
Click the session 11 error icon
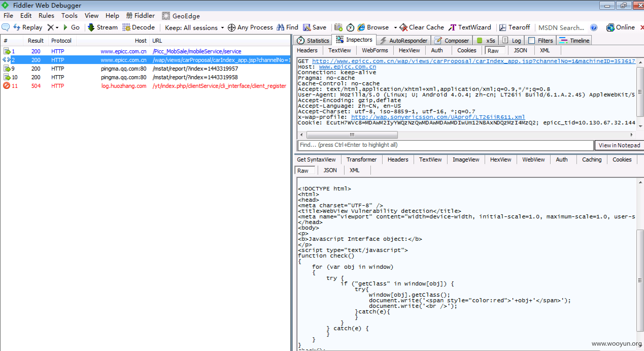point(6,86)
